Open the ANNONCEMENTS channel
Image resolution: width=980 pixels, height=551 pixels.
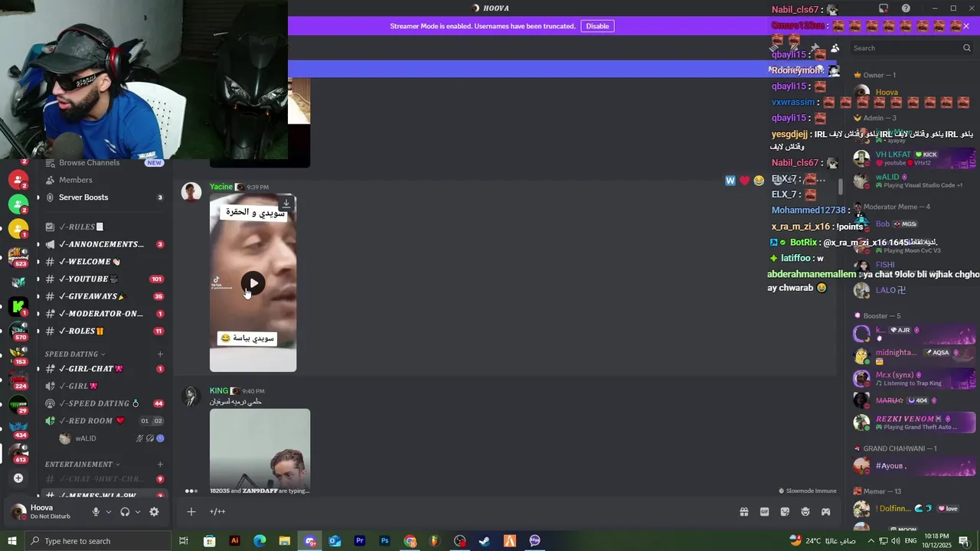point(103,244)
